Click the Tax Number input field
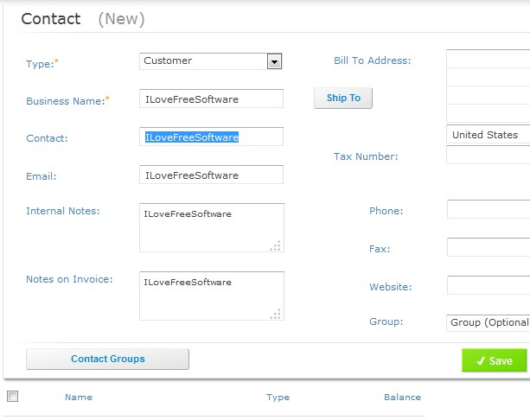Viewport: 530px width, 420px height. click(x=488, y=155)
